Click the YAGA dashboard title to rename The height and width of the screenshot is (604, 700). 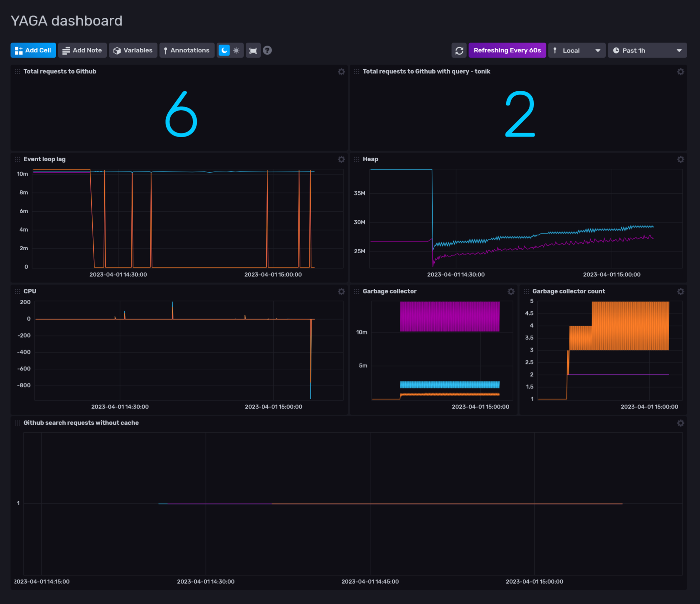pyautogui.click(x=67, y=21)
